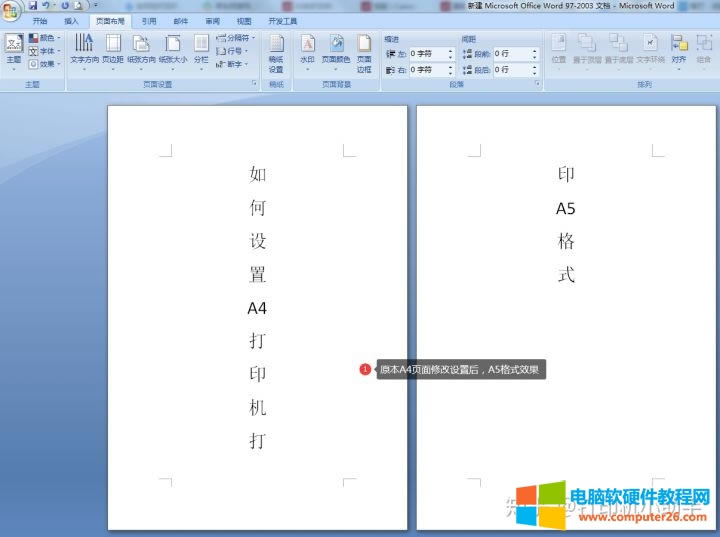Open the Columns (分栏) tool

click(x=201, y=49)
